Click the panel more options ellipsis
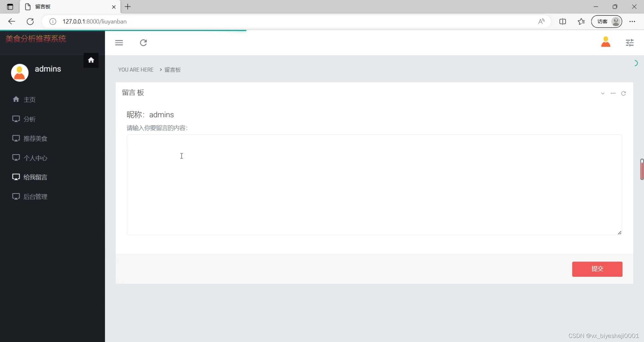 point(612,93)
